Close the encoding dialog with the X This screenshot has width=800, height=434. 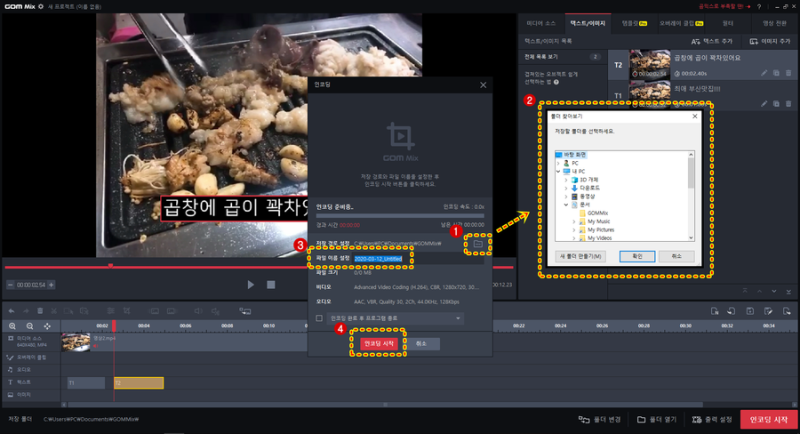(483, 85)
